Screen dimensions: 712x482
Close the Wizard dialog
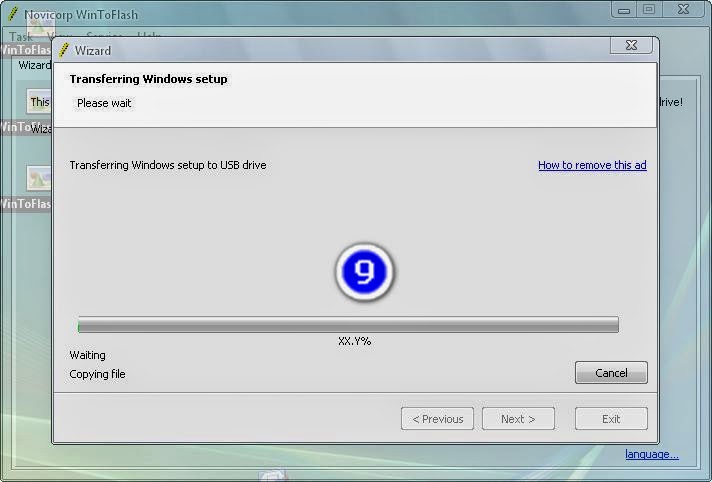click(x=631, y=45)
